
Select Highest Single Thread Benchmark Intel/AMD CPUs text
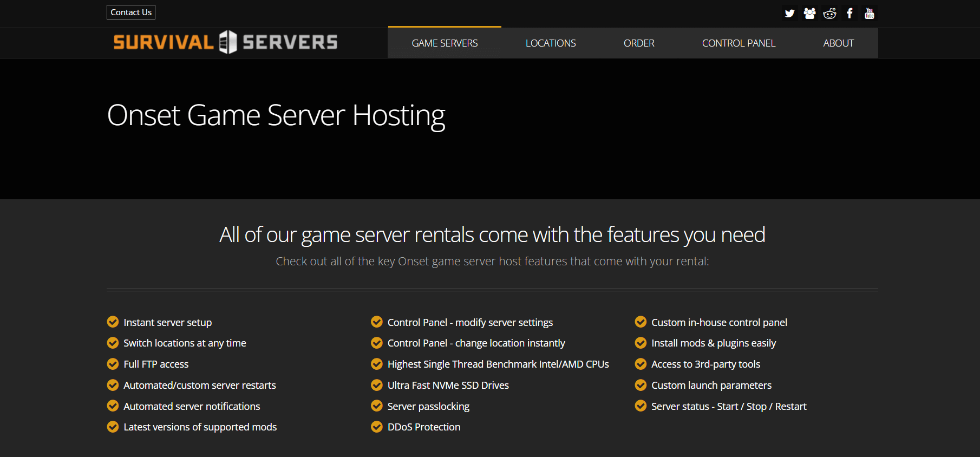(x=498, y=364)
